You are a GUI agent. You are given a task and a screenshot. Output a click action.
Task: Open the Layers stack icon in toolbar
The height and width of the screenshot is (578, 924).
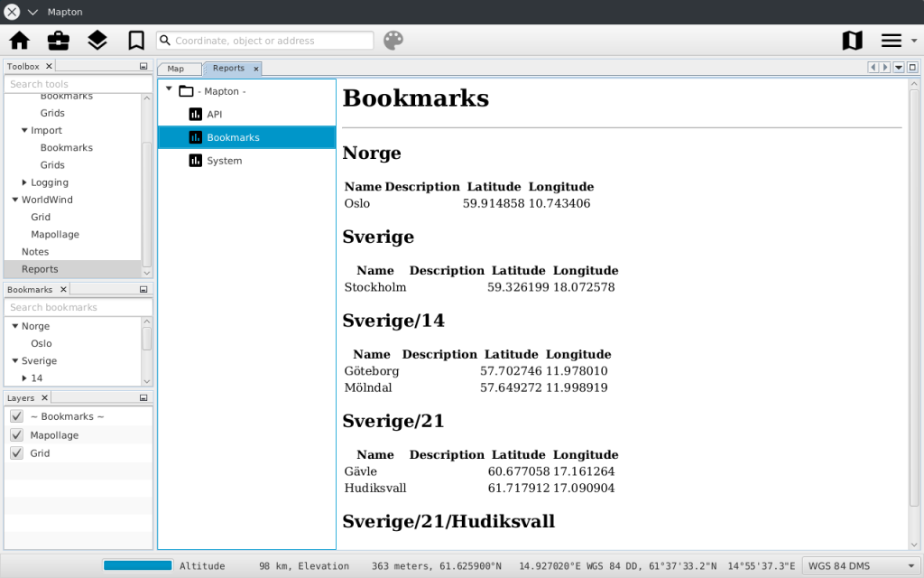(x=97, y=40)
